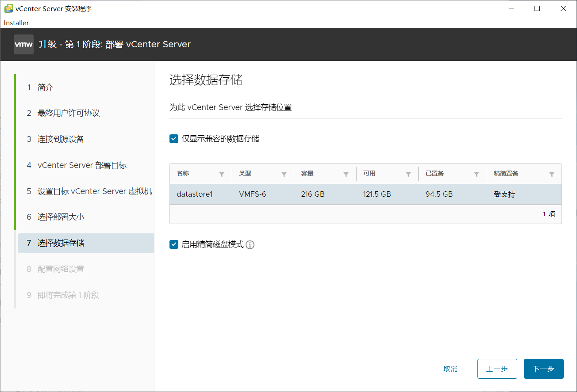The width and height of the screenshot is (577, 392).
Task: Toggle the compatible datastores checkbox on again
Action: click(173, 138)
